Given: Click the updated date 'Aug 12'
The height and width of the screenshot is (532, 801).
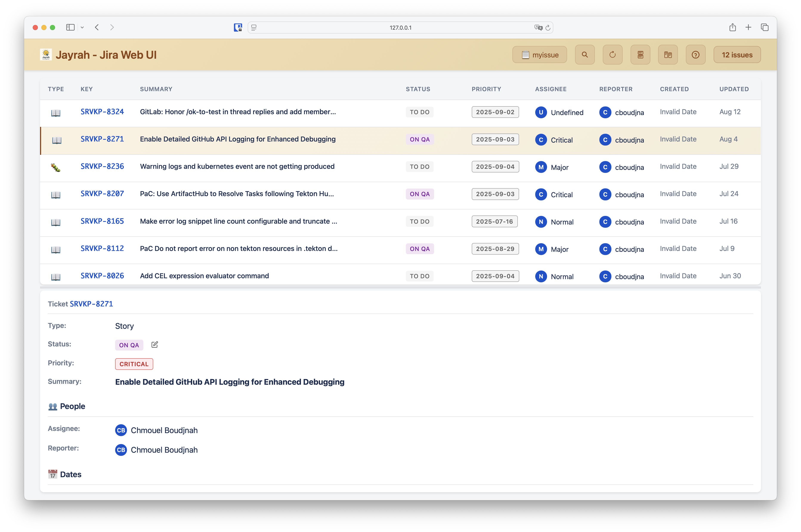Looking at the screenshot, I should click(x=730, y=112).
